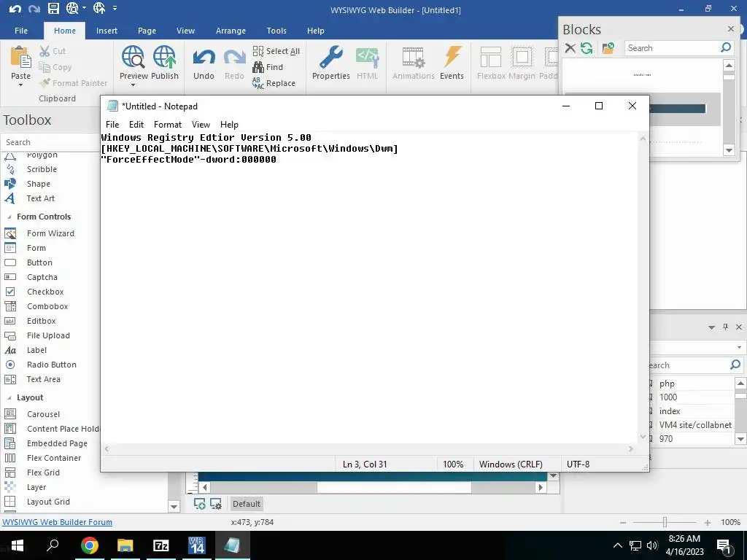Open Preview in browser icon
The image size is (747, 560).
[x=133, y=57]
